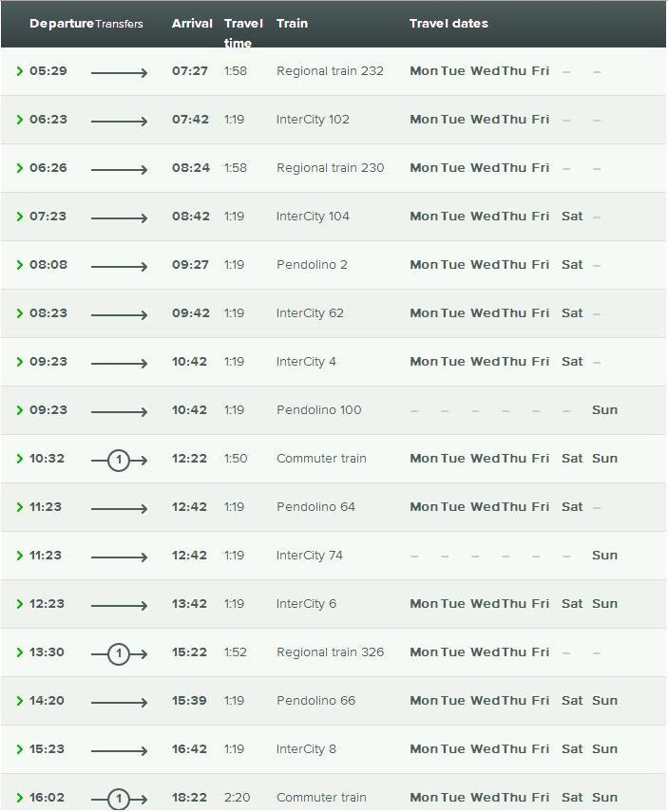Click the Arrival column header
This screenshot has width=668, height=812.
click(x=192, y=24)
